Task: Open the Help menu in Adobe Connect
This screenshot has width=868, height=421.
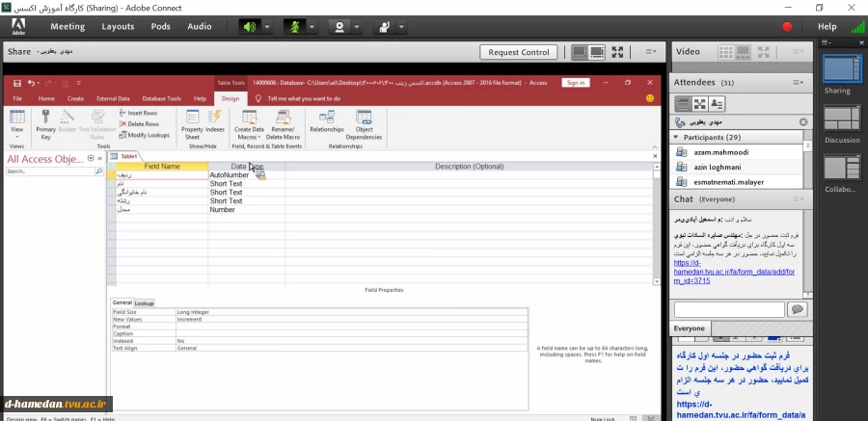Action: pyautogui.click(x=827, y=27)
